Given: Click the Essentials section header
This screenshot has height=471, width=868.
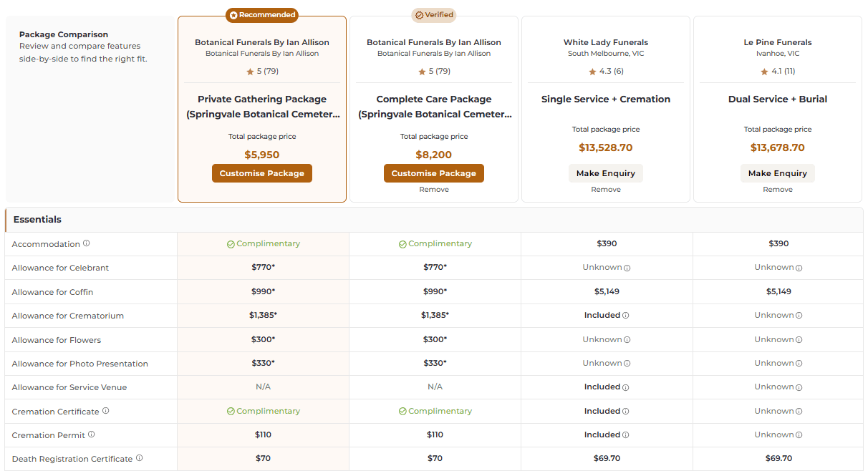Looking at the screenshot, I should coord(434,220).
